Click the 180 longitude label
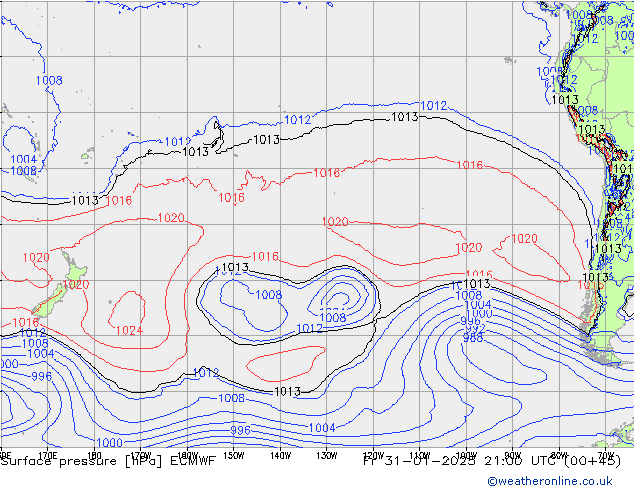 [x=94, y=455]
